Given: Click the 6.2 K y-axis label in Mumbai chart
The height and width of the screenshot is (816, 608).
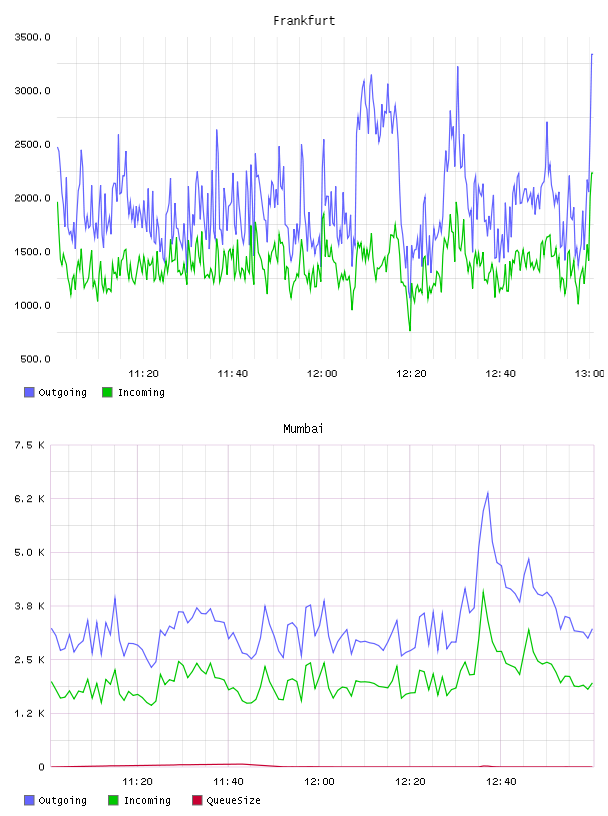Looking at the screenshot, I should 29,499.
